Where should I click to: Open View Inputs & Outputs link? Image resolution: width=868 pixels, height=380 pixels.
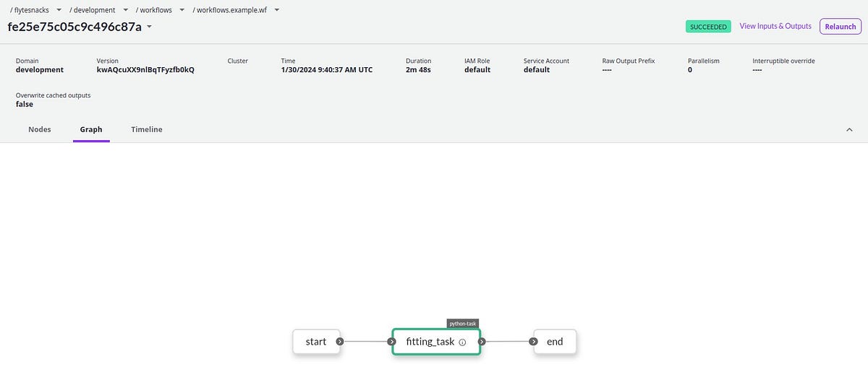[775, 26]
